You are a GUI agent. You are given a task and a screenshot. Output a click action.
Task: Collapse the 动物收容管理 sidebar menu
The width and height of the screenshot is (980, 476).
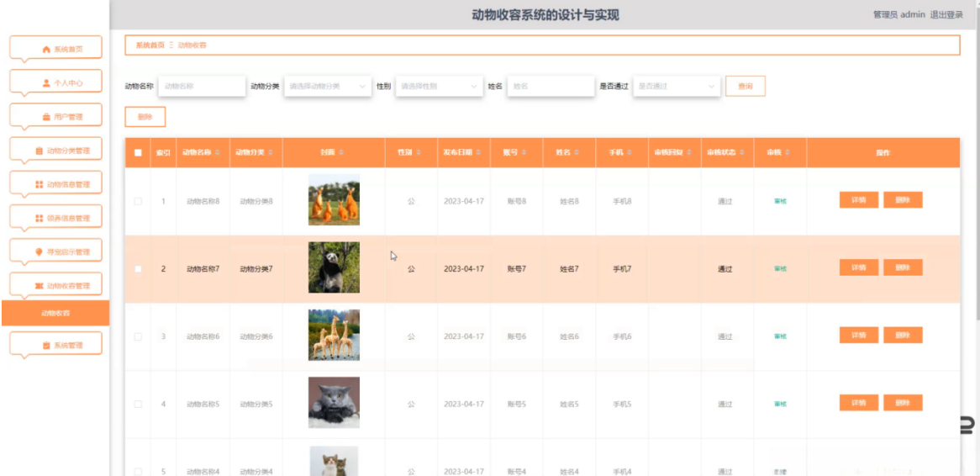pos(55,286)
